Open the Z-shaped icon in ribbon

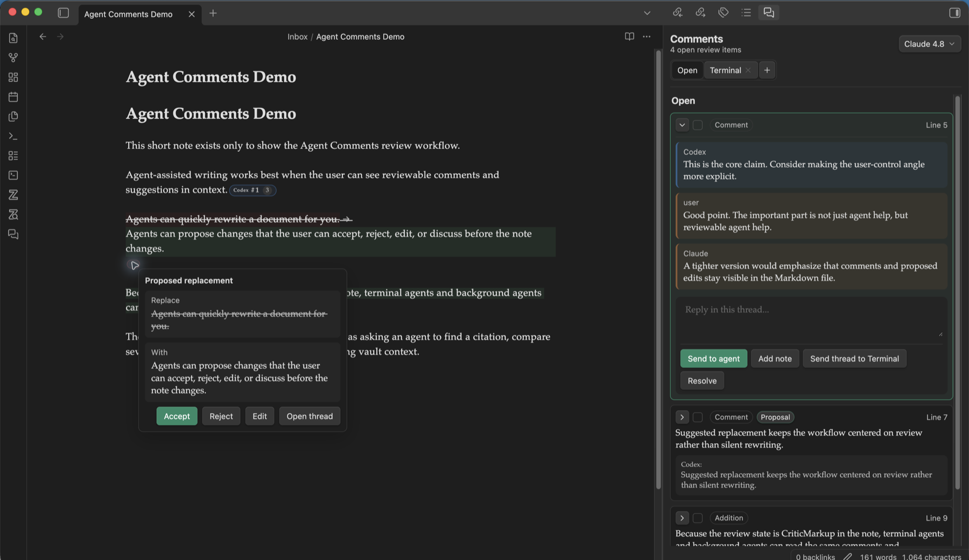tap(13, 195)
